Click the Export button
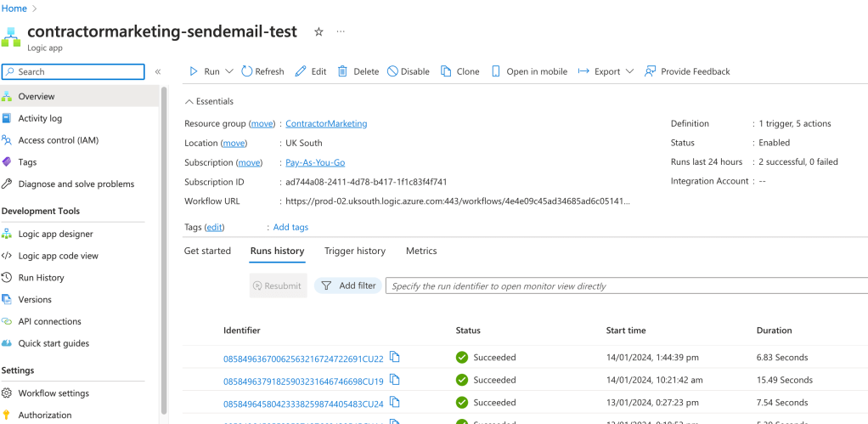The image size is (868, 424). [599, 71]
